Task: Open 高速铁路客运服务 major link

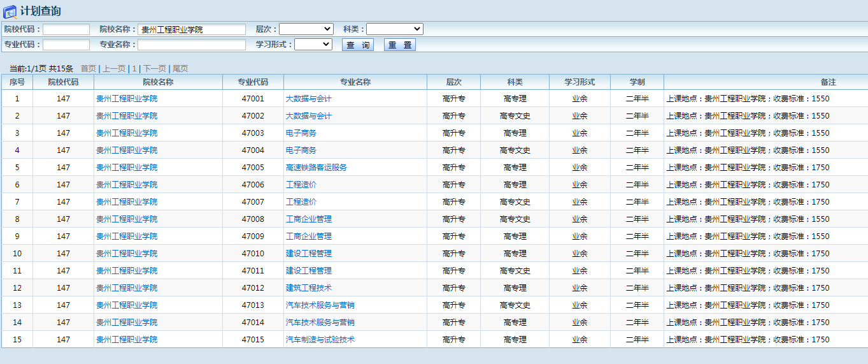Action: (316, 168)
